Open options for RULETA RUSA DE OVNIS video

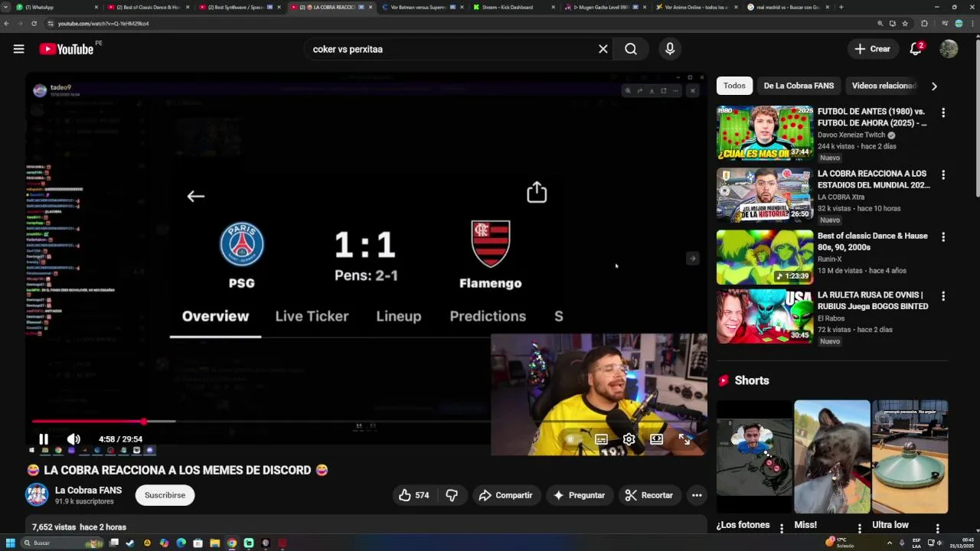coord(943,296)
